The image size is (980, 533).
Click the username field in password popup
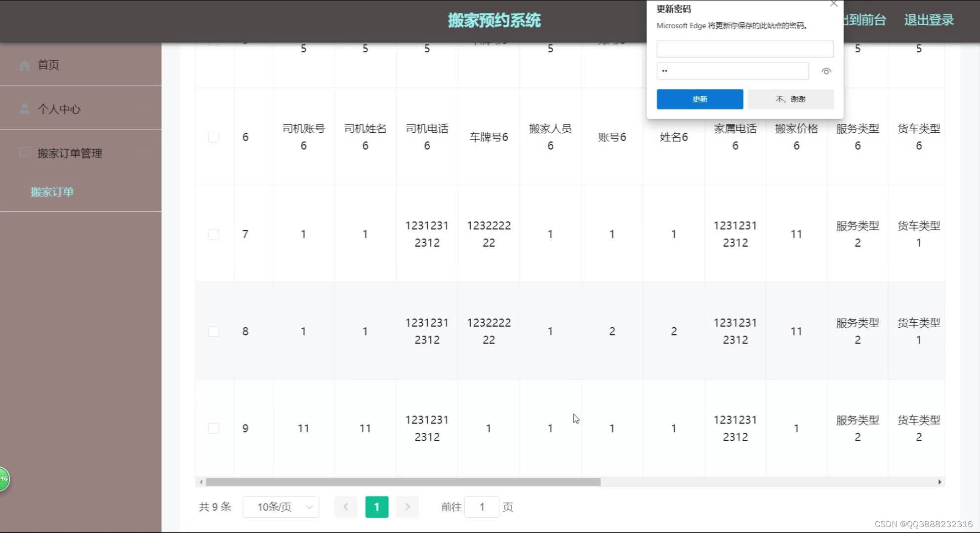(x=745, y=49)
